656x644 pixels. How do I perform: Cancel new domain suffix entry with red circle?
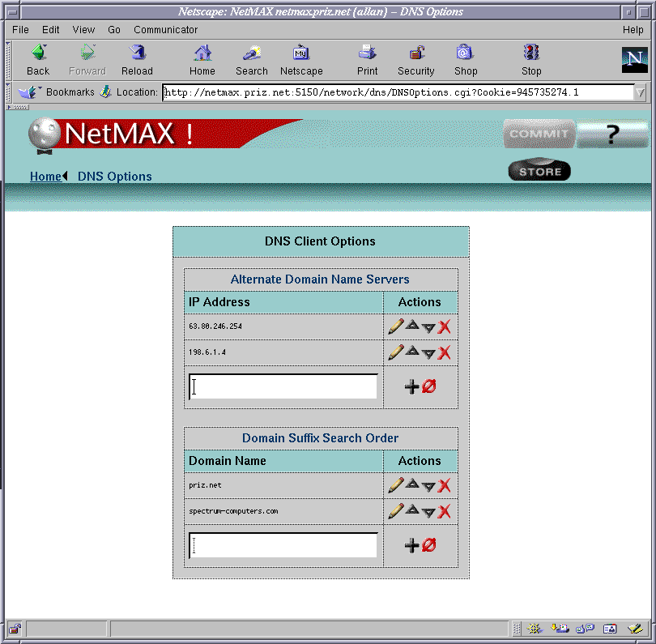coord(429,545)
